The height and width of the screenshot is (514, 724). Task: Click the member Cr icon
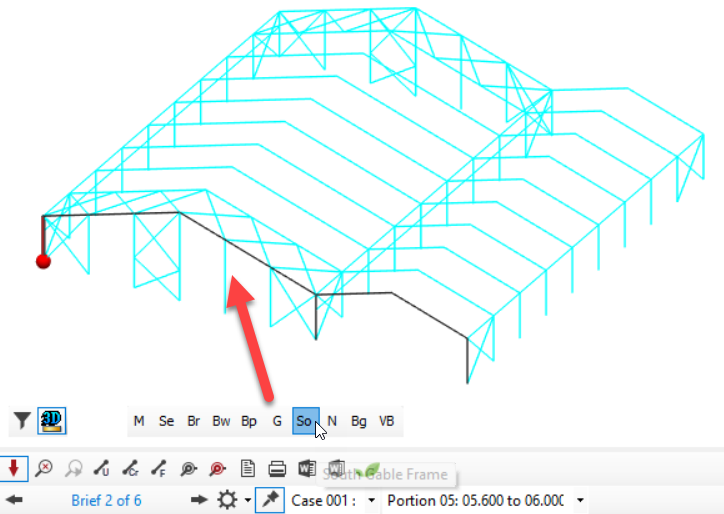point(130,468)
